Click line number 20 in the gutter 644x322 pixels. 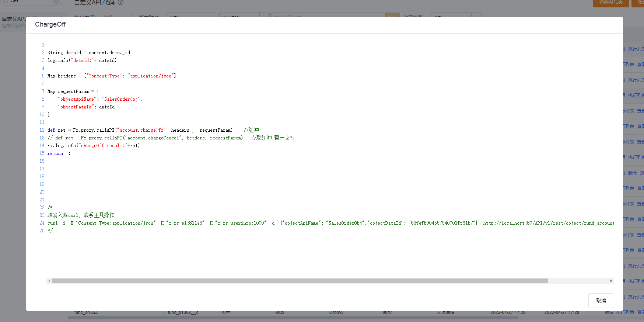[x=42, y=192]
